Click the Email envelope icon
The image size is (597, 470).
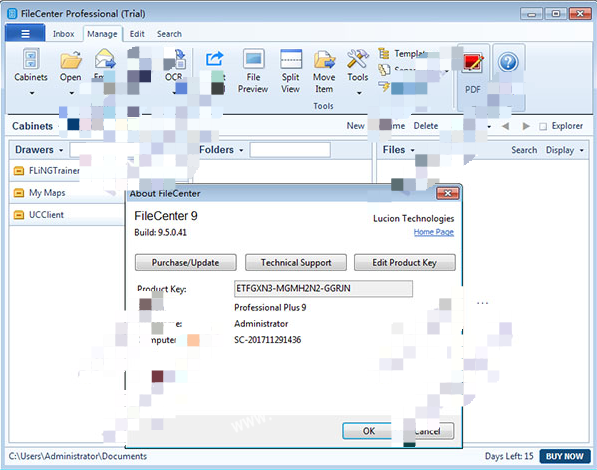pos(105,59)
